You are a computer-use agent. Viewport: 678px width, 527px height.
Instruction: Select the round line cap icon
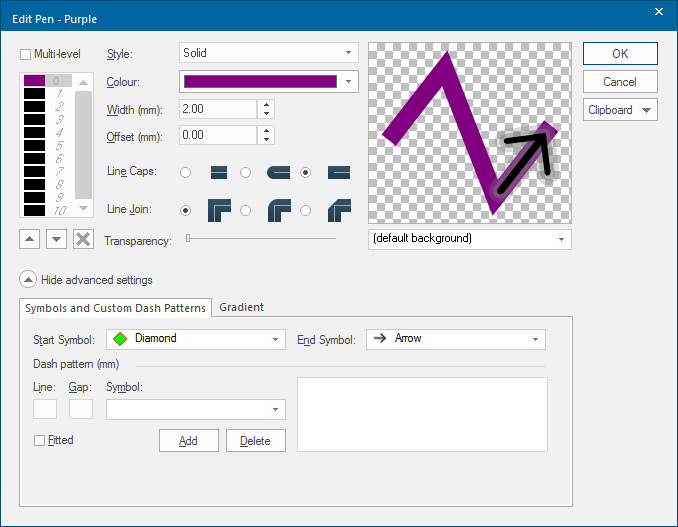(278, 172)
